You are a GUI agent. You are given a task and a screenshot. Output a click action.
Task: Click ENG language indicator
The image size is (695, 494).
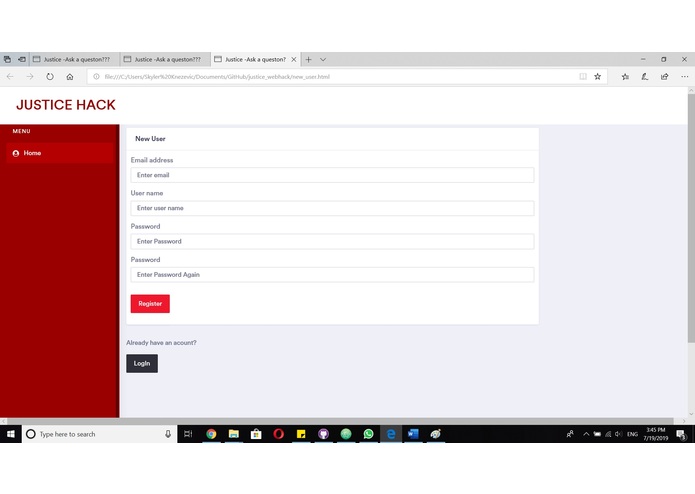tap(633, 434)
